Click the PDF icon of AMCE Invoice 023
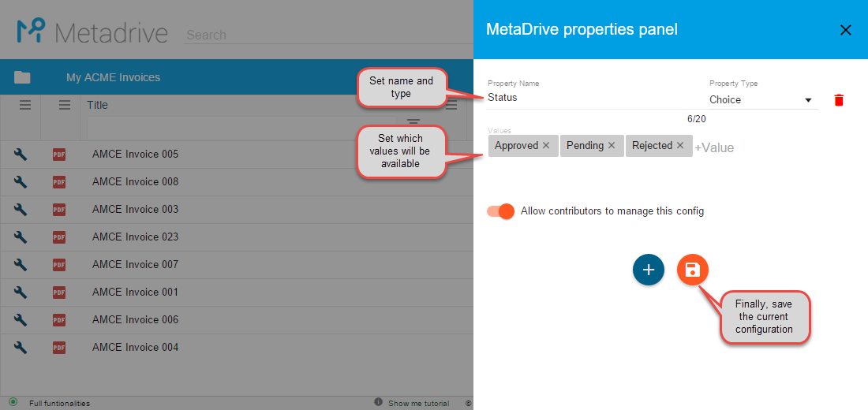The image size is (868, 410). (58, 237)
